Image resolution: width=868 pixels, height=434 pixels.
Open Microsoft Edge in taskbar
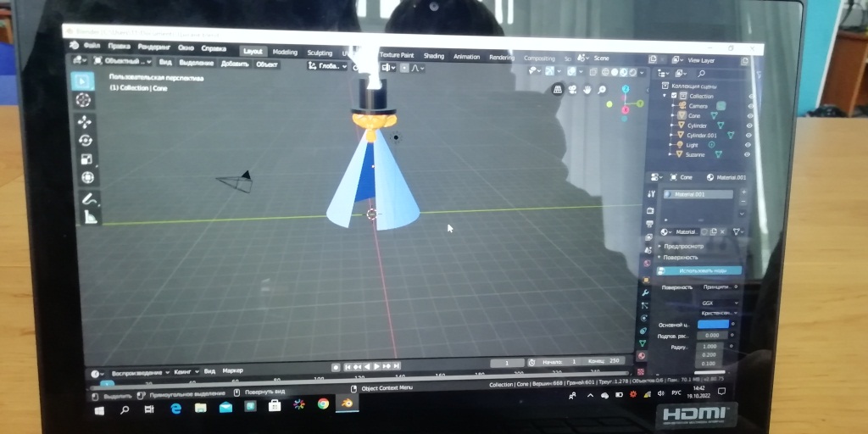tap(176, 408)
